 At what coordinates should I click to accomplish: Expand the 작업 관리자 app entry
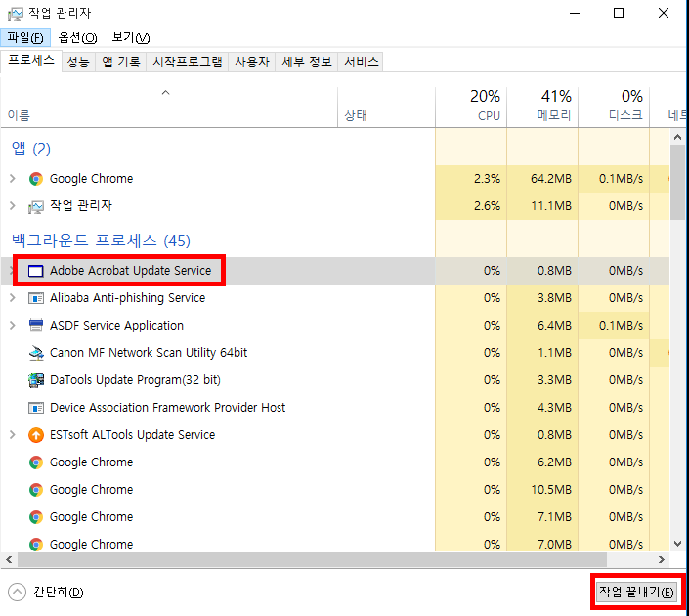click(x=13, y=205)
